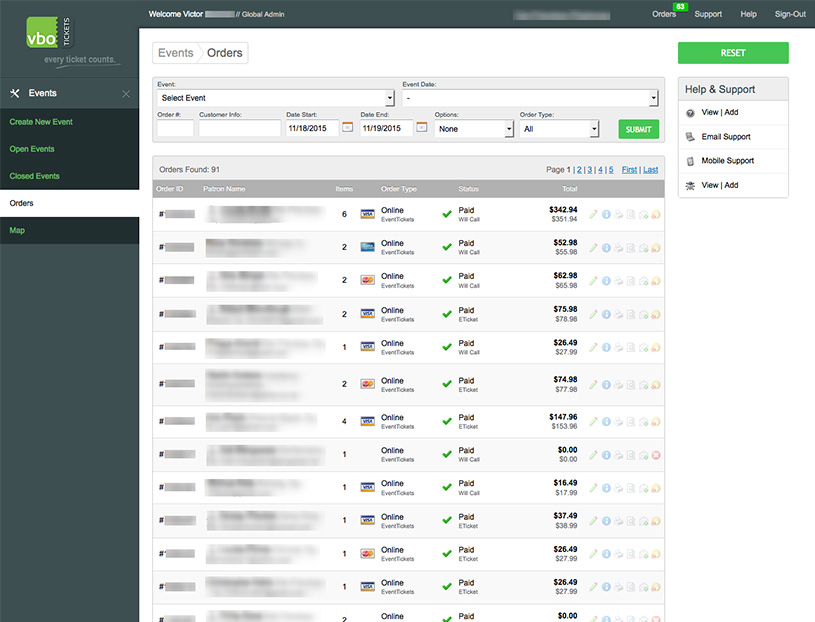Viewport: 815px width, 622px height.
Task: Click the green SUBMIT button
Action: click(x=638, y=129)
